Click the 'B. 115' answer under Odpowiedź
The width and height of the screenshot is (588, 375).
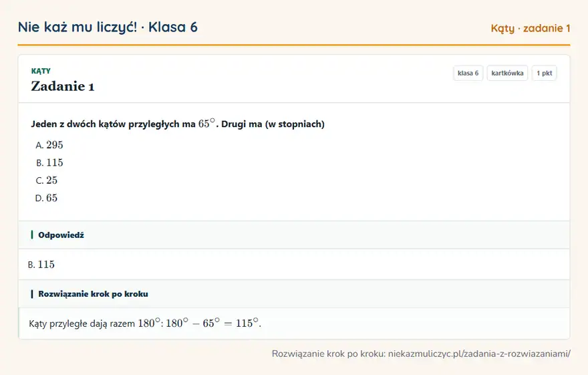[41, 265]
